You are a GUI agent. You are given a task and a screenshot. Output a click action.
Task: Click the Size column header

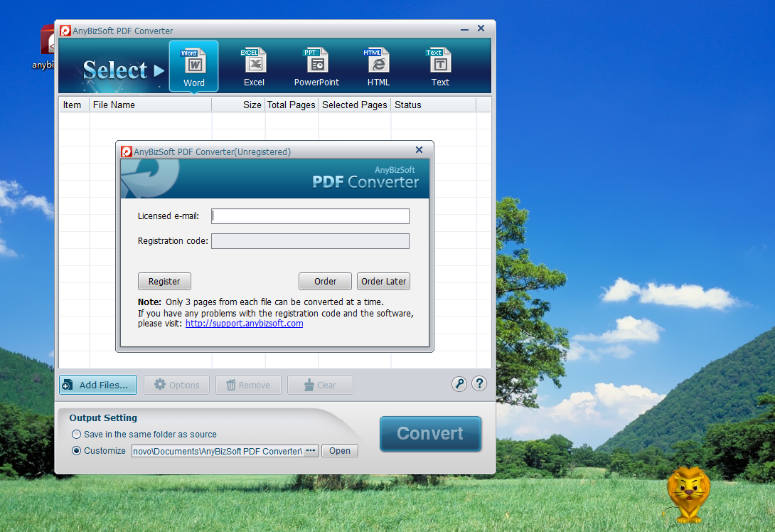point(238,105)
